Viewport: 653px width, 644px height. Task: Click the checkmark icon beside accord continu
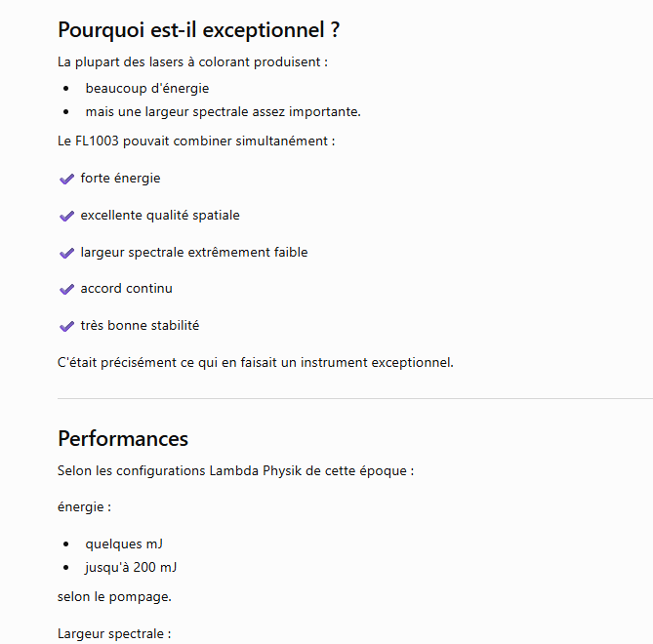click(x=66, y=289)
